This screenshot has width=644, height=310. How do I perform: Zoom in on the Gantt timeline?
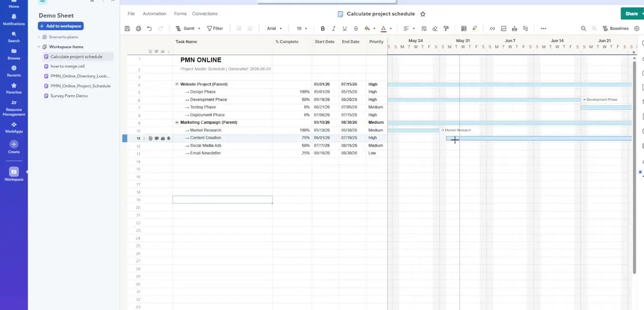(x=583, y=29)
